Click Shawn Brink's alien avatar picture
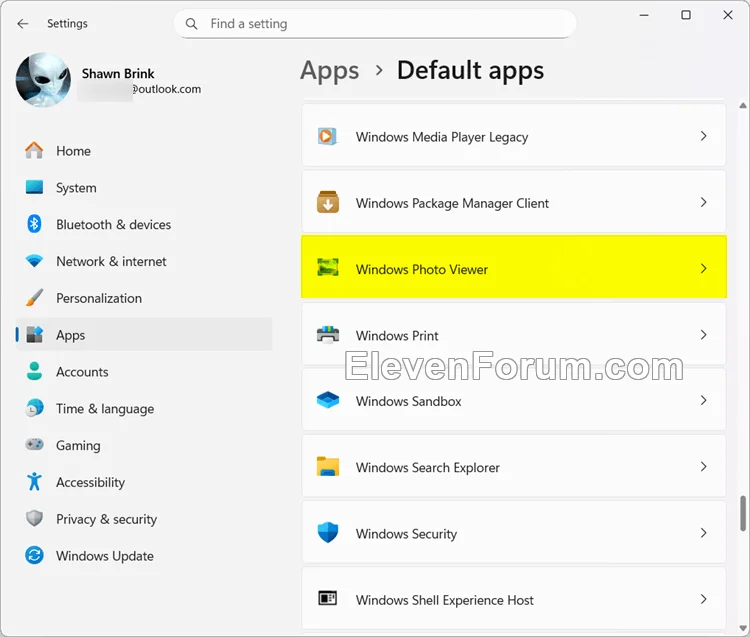The height and width of the screenshot is (637, 750). click(43, 80)
